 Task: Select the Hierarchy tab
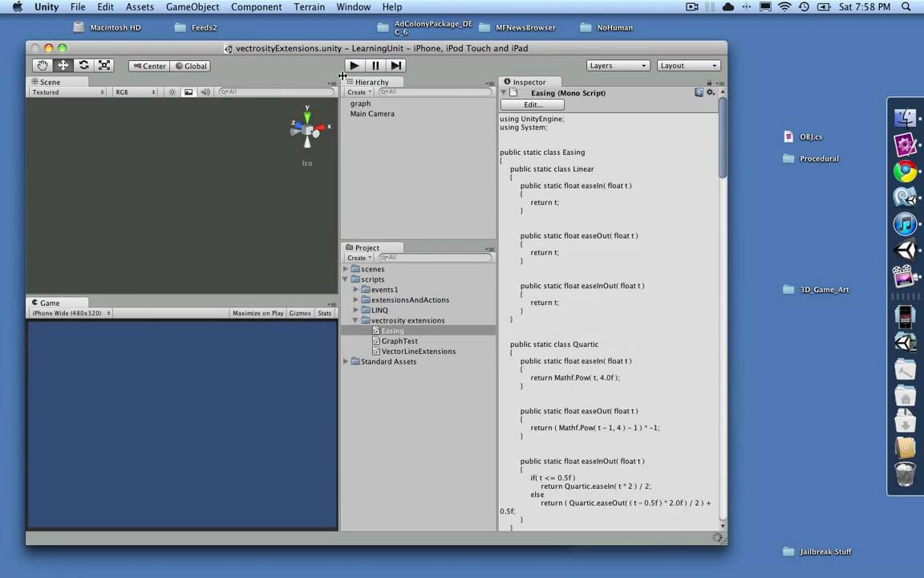pos(372,82)
